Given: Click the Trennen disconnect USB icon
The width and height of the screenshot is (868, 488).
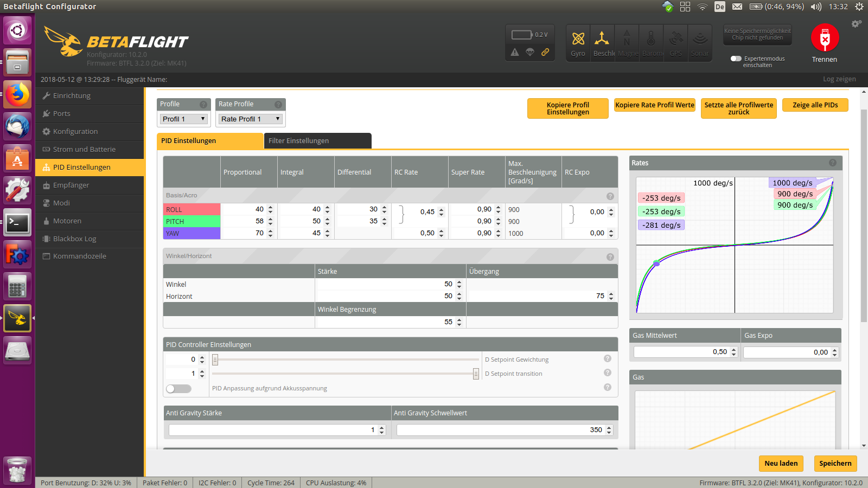Looking at the screenshot, I should 825,38.
